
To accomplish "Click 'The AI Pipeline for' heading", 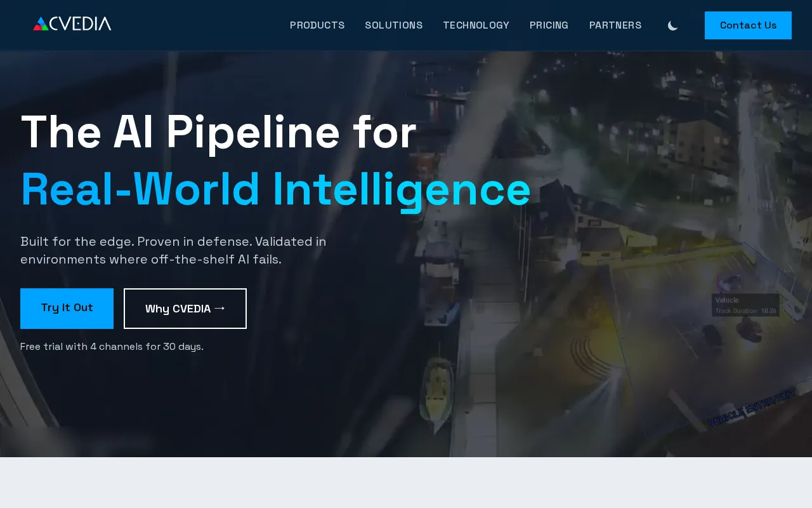I will pos(218,133).
